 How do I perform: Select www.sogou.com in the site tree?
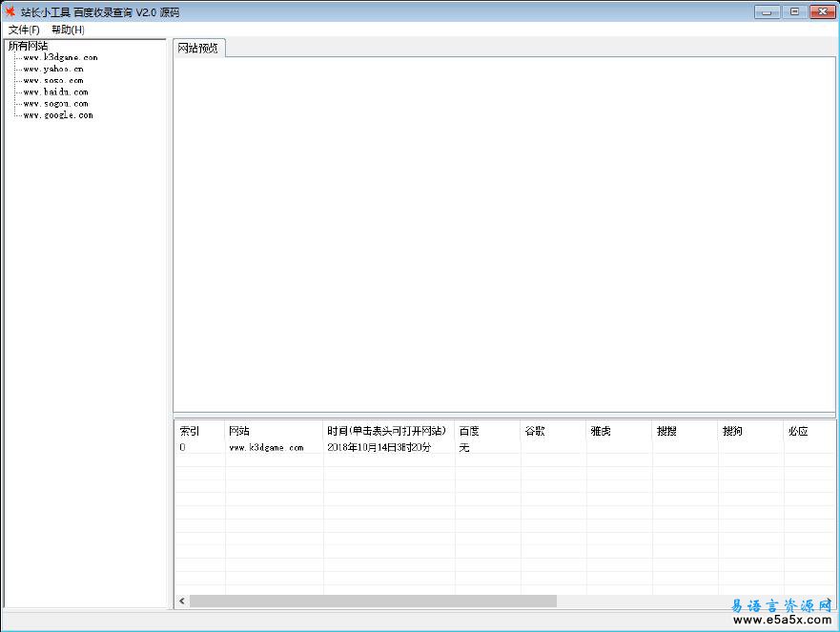pos(55,104)
